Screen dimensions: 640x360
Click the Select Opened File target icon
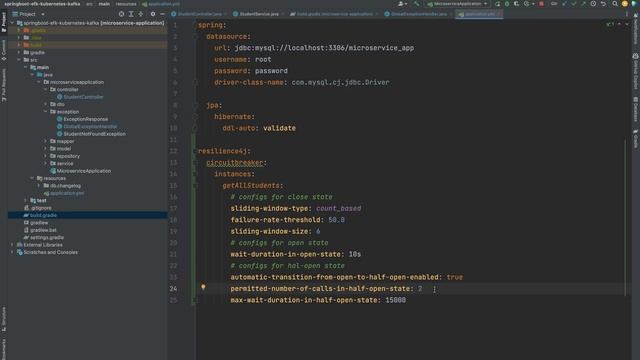(121, 14)
